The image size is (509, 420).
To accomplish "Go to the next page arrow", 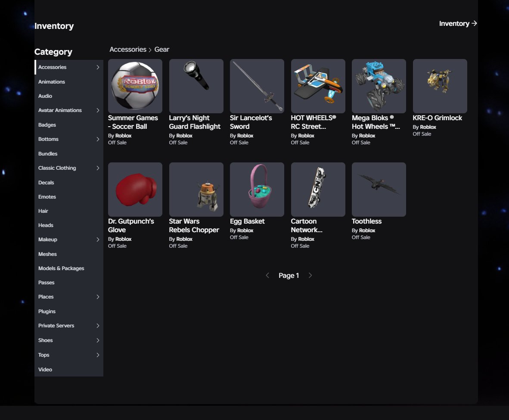I will tap(310, 275).
